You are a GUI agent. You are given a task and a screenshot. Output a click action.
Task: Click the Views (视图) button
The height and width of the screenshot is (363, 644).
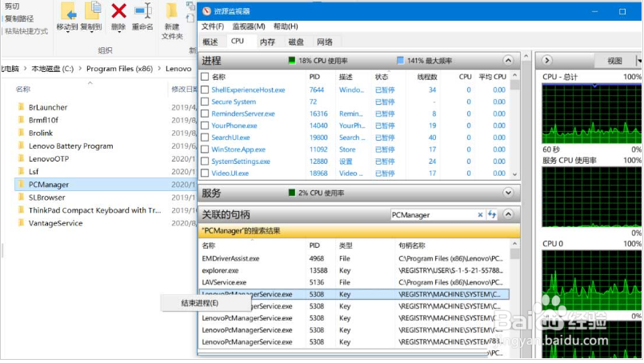[x=614, y=61]
